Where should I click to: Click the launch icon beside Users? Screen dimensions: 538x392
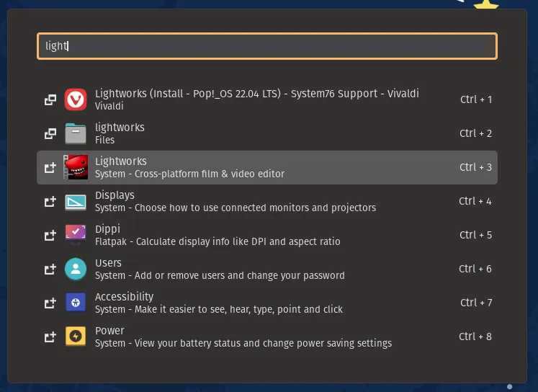[50, 269]
